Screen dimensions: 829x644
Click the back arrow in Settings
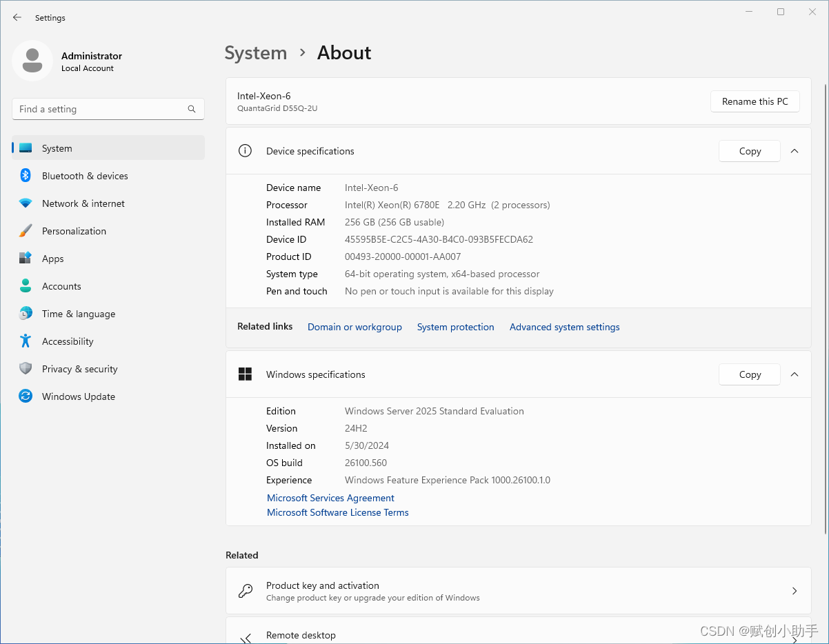coord(17,18)
